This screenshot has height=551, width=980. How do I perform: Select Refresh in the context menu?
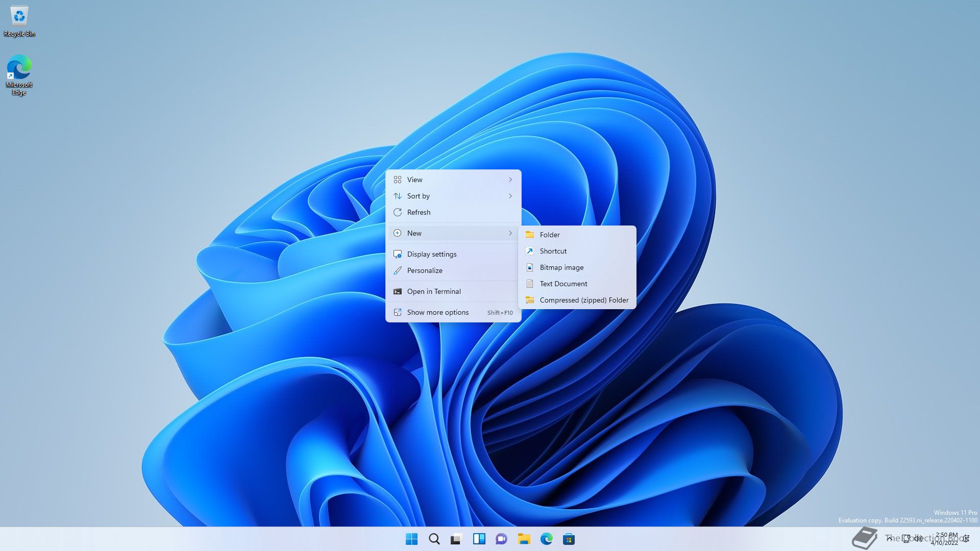453,212
